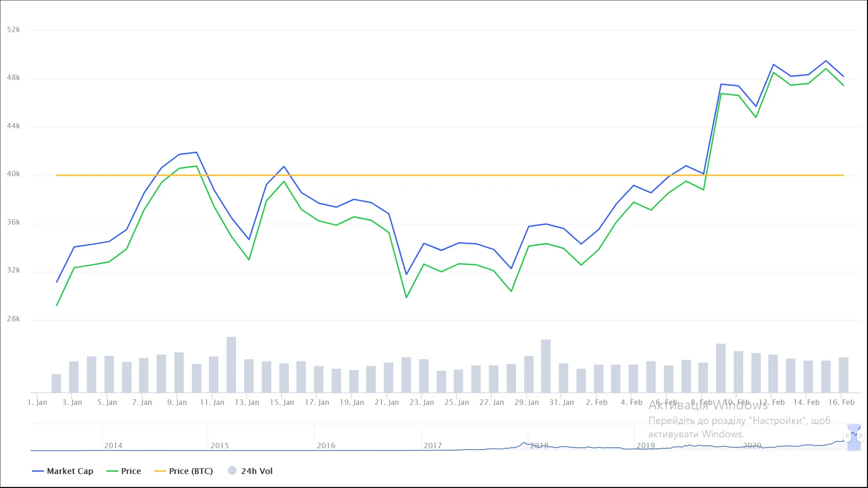868x488 pixels.
Task: Click the 19. Jan x-axis label
Action: tap(352, 402)
